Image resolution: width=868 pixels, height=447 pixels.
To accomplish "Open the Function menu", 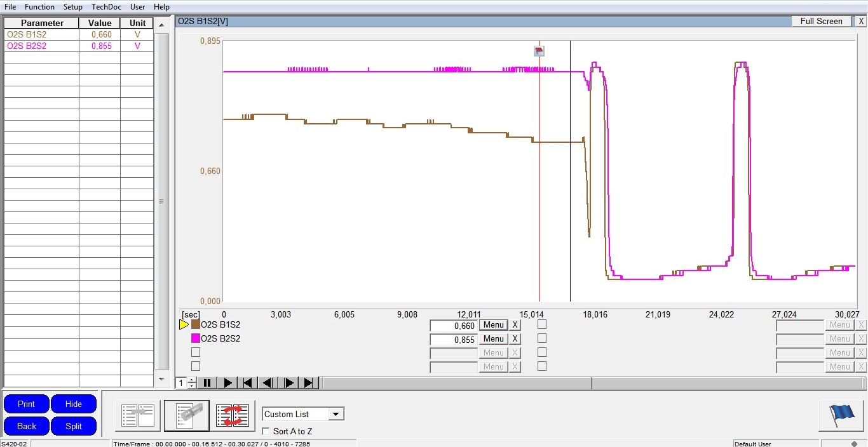I will 39,7.
